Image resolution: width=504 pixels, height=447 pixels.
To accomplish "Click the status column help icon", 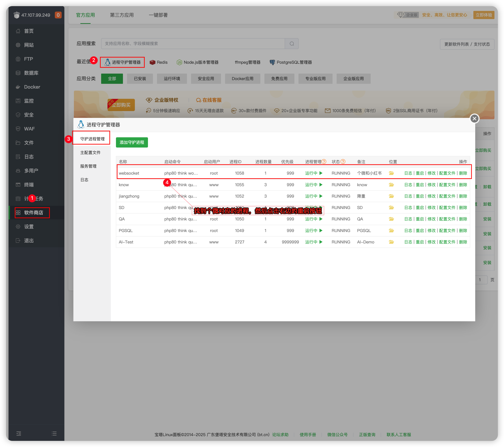I will 343,162.
